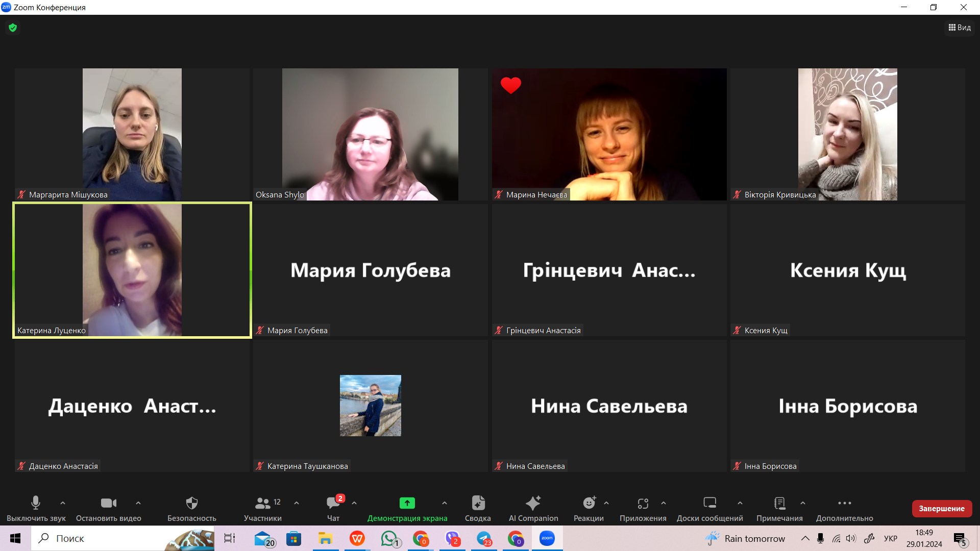Select Маргарита Мішукова video tile
Screen dimensions: 980x551
[132, 134]
